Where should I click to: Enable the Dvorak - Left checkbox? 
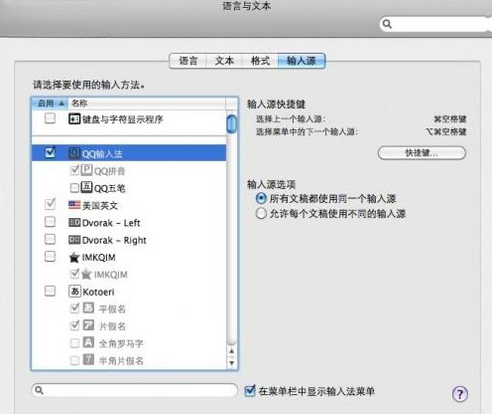[x=50, y=222]
